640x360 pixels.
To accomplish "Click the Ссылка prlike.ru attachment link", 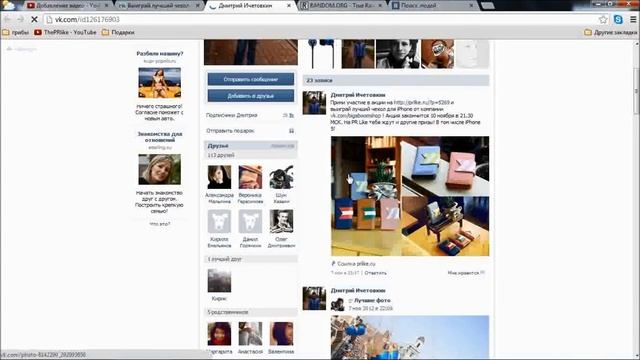I will [353, 264].
